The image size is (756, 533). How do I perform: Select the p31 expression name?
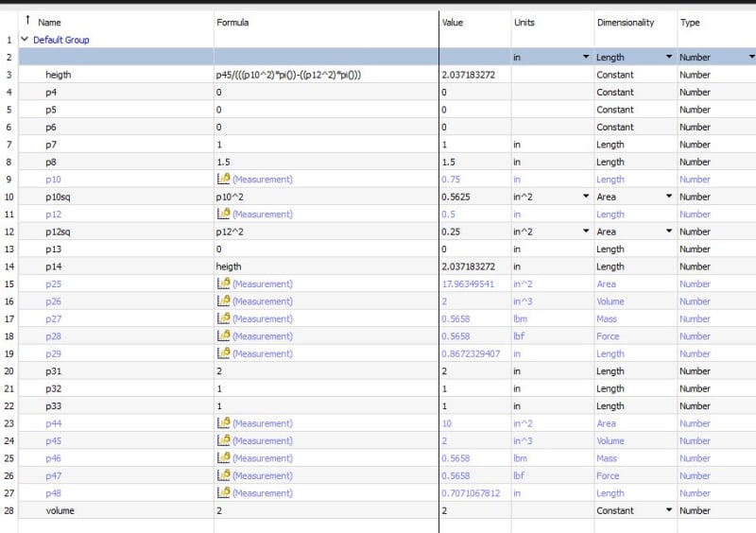coord(53,371)
